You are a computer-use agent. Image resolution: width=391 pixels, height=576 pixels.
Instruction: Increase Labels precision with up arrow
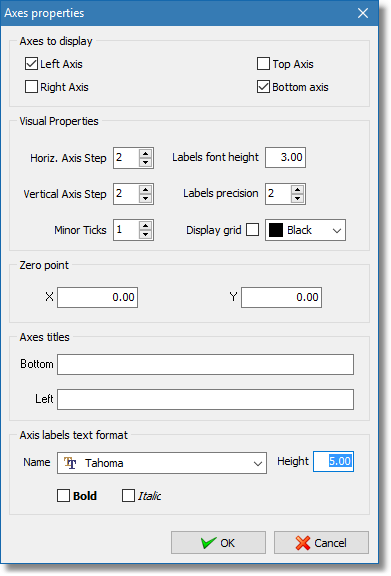point(298,190)
